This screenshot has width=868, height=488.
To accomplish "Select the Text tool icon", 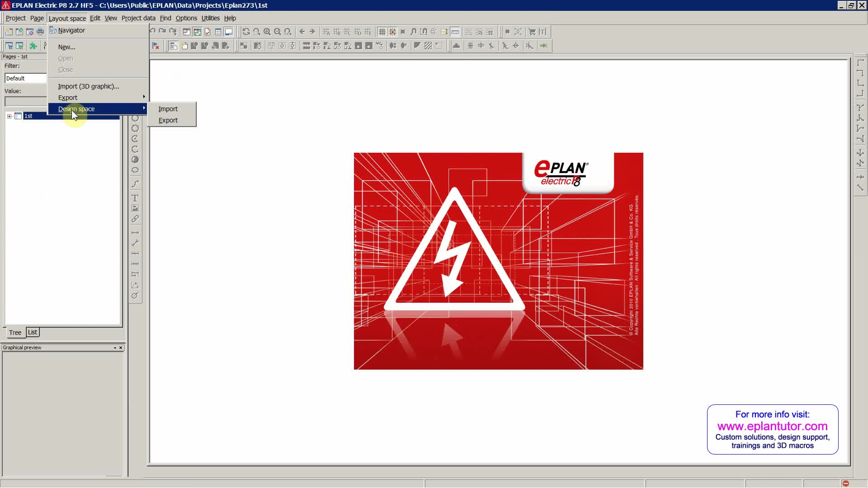I will (x=135, y=198).
